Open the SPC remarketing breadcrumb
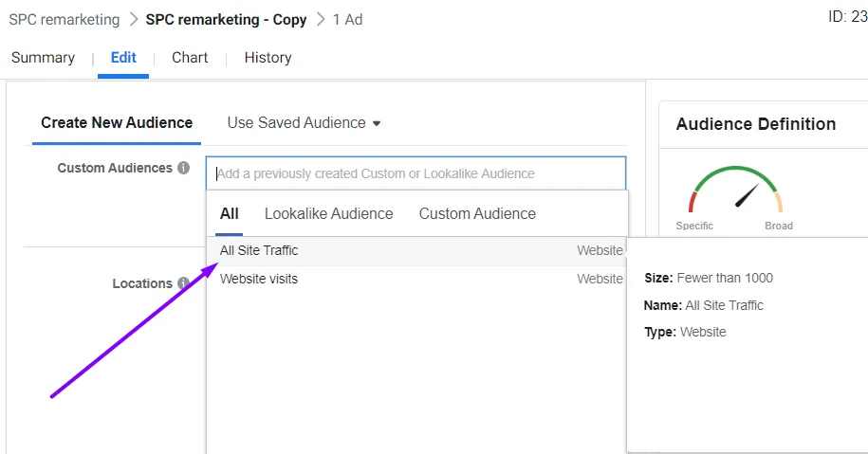 tap(65, 20)
